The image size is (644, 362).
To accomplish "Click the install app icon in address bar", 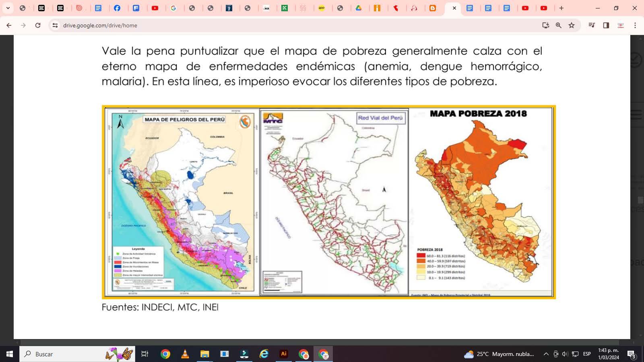I will [x=546, y=25].
